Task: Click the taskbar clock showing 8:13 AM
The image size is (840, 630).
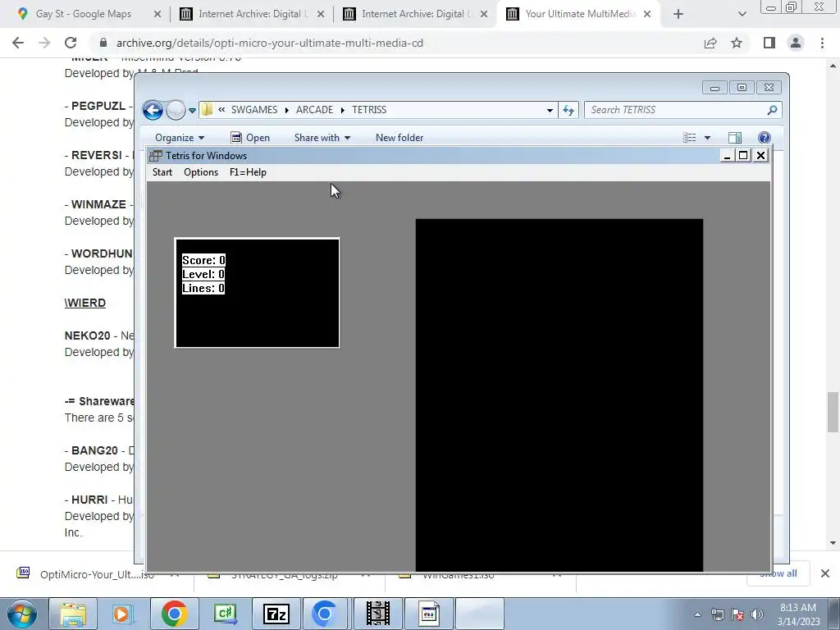Action: tap(798, 614)
